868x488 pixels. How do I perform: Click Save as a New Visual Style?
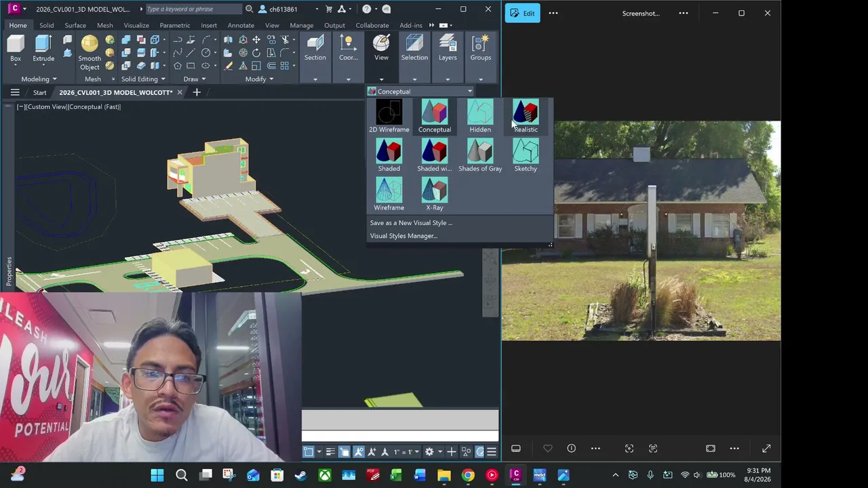click(x=411, y=223)
